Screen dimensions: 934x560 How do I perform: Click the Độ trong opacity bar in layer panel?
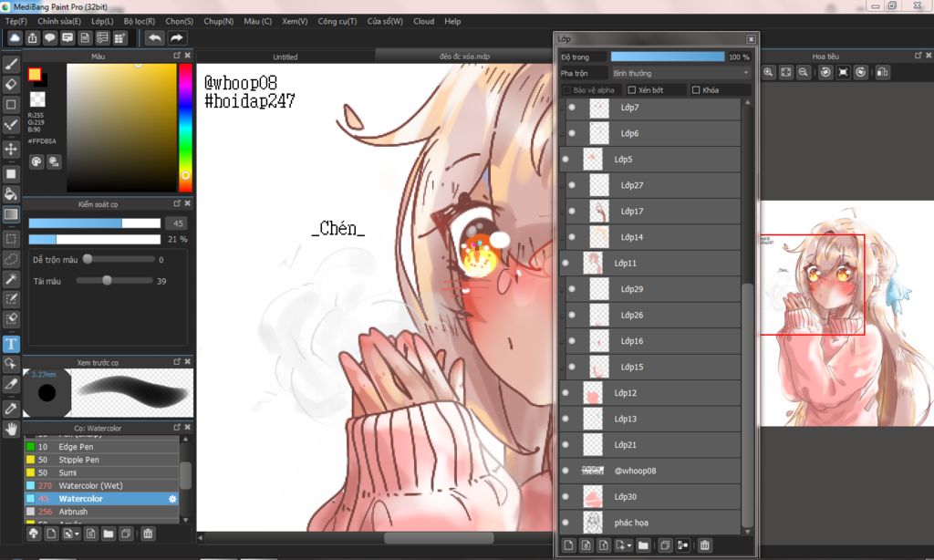[x=667, y=57]
